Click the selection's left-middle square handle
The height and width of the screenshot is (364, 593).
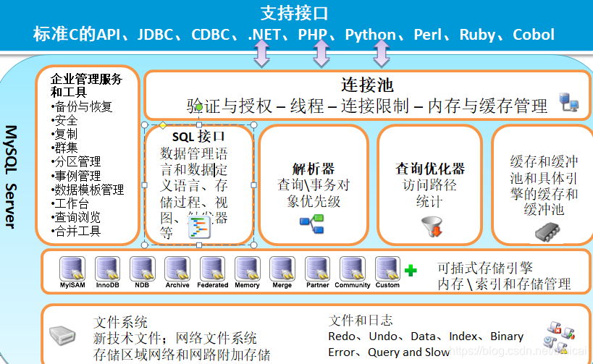[144, 185]
